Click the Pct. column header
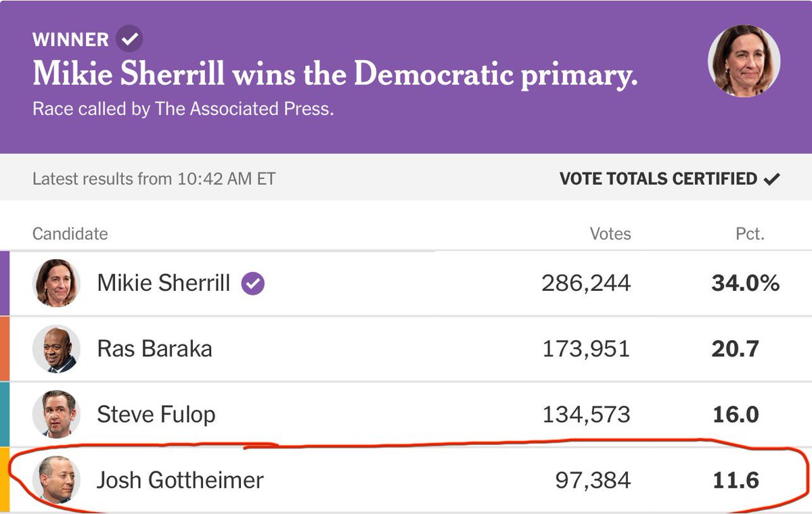 click(x=750, y=234)
